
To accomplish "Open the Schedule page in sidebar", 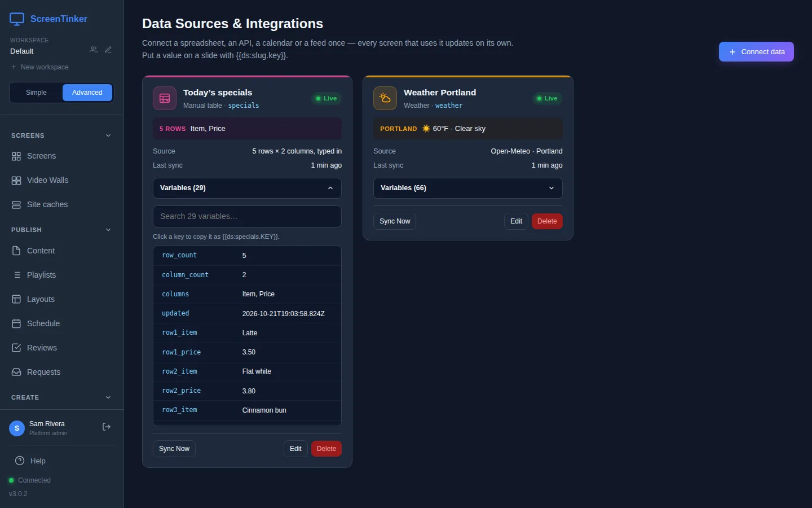I will 61,323.
